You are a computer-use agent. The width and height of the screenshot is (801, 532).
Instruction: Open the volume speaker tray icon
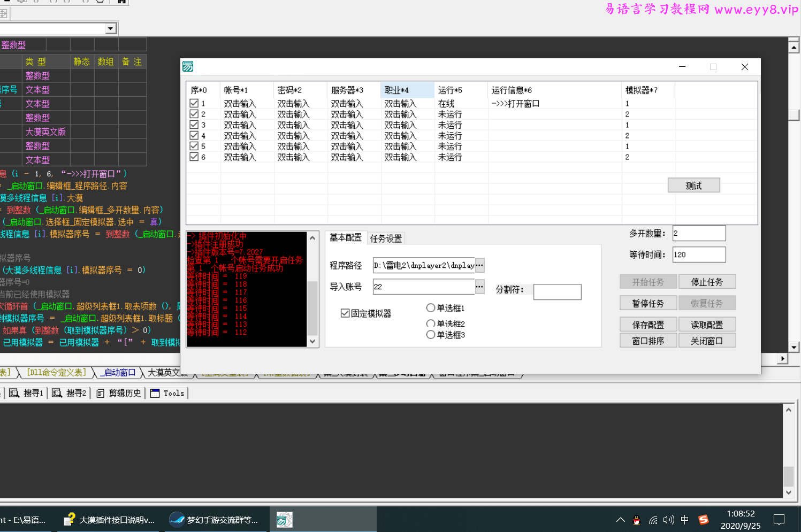tap(669, 519)
